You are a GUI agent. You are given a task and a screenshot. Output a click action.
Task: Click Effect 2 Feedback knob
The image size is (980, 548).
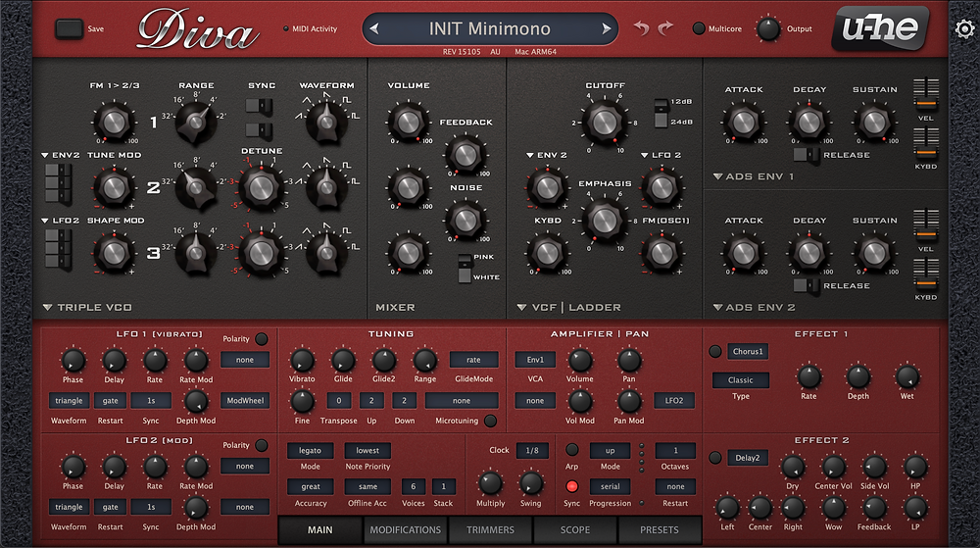pyautogui.click(x=874, y=508)
